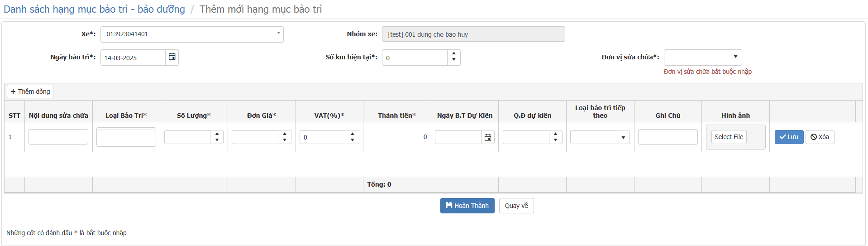Viewport: 868px width, 246px height.
Task: Click the Thêm dòng button
Action: 30,92
